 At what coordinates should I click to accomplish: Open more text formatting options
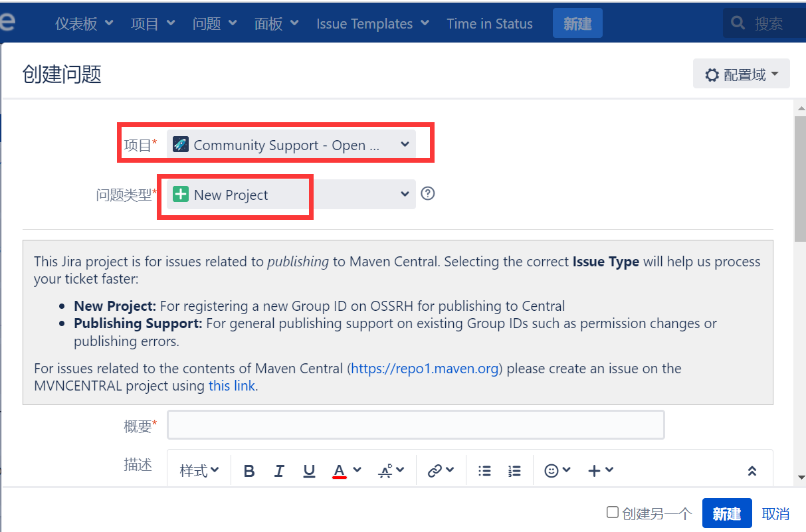(391, 471)
